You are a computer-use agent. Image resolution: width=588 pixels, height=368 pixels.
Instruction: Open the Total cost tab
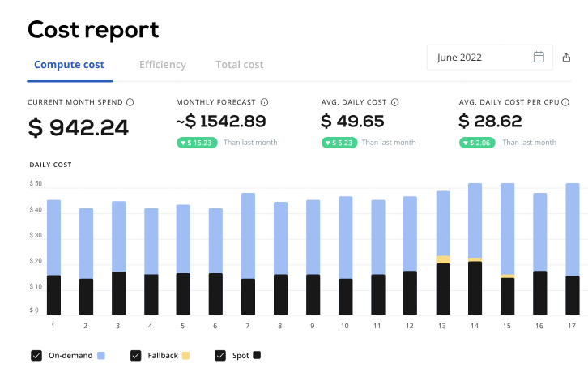click(x=239, y=65)
